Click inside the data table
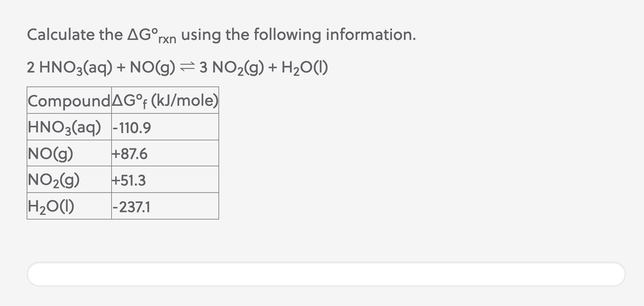Viewport: 644px width, 306px height. point(123,153)
